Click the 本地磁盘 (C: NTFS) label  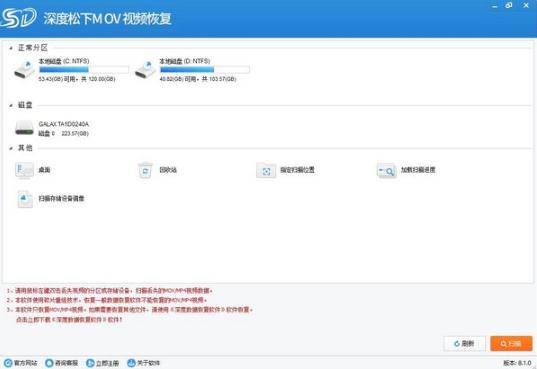(x=64, y=61)
